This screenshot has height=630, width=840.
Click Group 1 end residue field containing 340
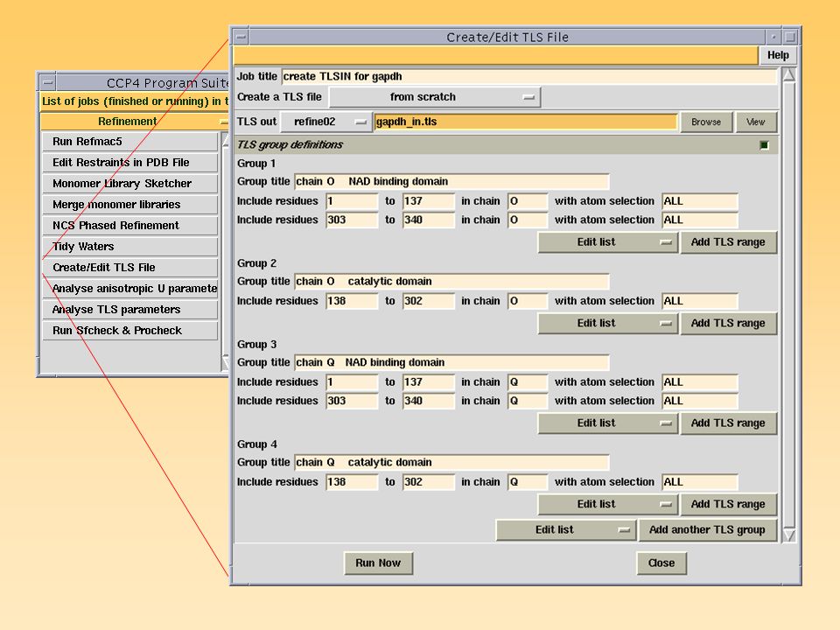point(429,220)
